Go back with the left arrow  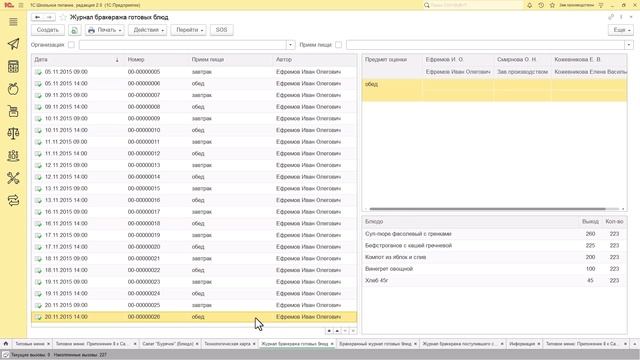37,17
